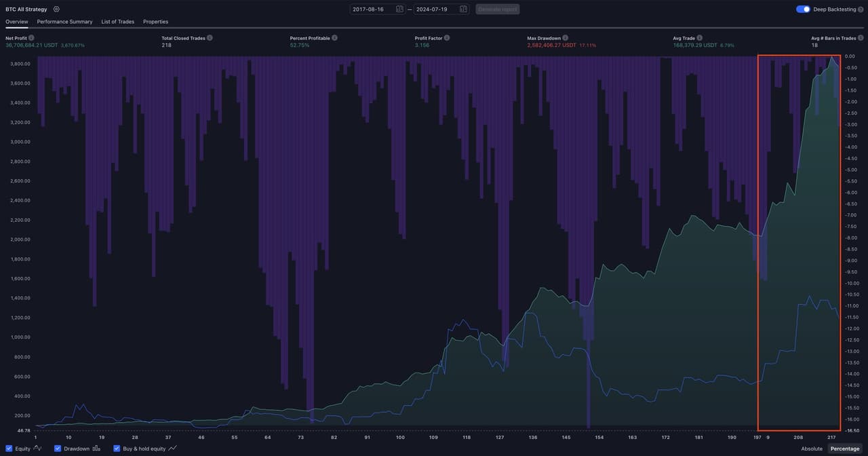
Task: Click the 0.00 label on right axis
Action: (850, 56)
